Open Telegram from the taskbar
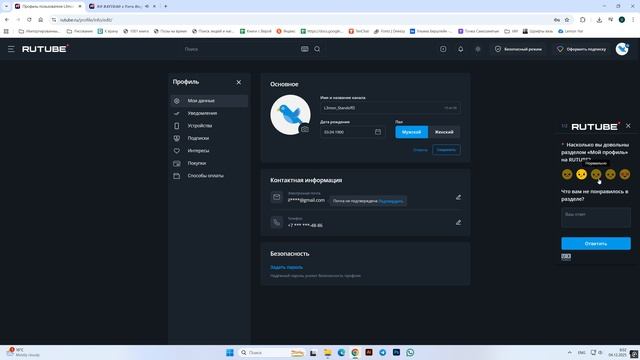The image size is (640, 360). click(383, 353)
